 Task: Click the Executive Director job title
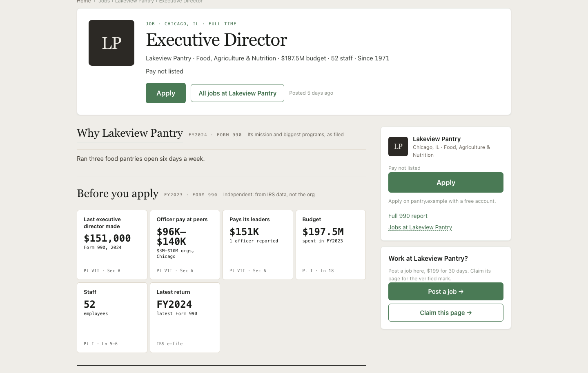(216, 40)
